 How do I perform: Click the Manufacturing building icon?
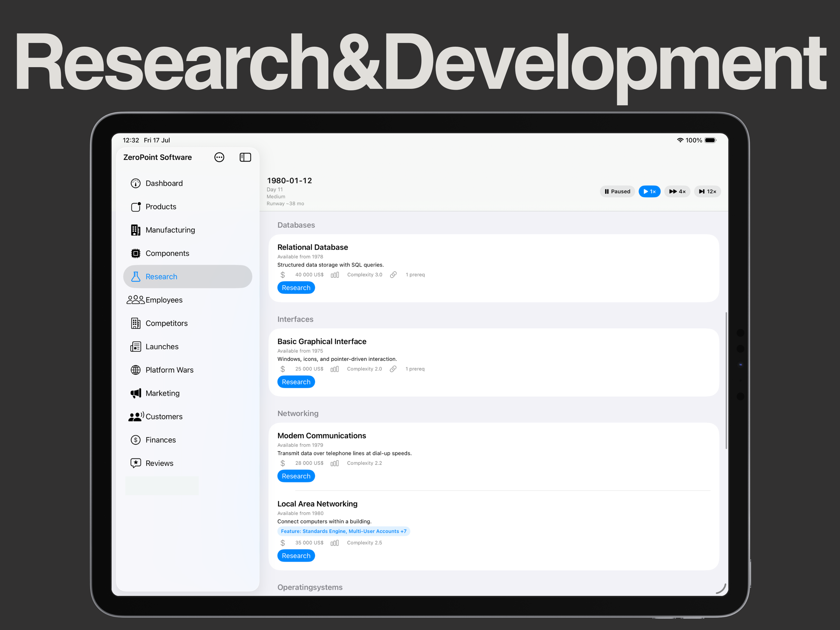pos(136,230)
